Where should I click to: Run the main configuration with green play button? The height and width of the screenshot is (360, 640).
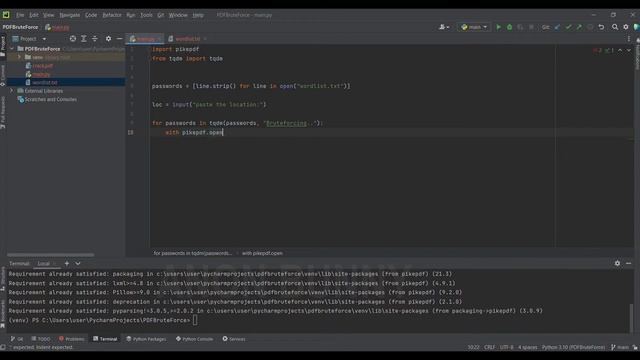[x=498, y=27]
